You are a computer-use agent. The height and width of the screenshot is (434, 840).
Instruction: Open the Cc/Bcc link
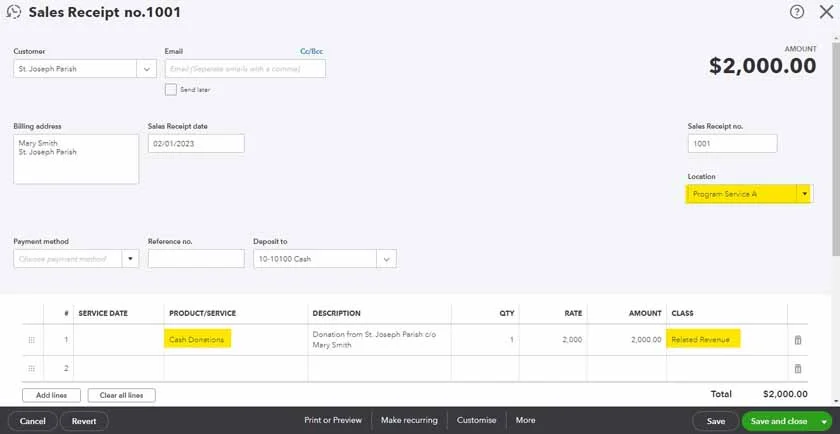pos(311,51)
